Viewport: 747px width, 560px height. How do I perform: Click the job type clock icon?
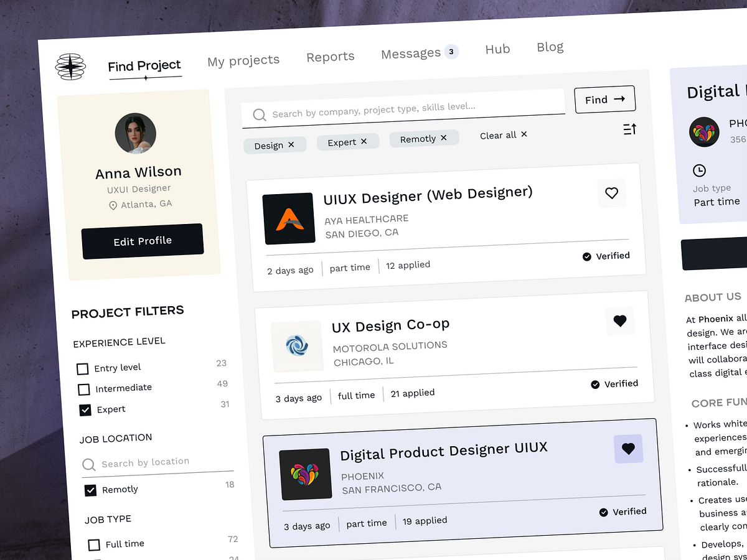[699, 170]
